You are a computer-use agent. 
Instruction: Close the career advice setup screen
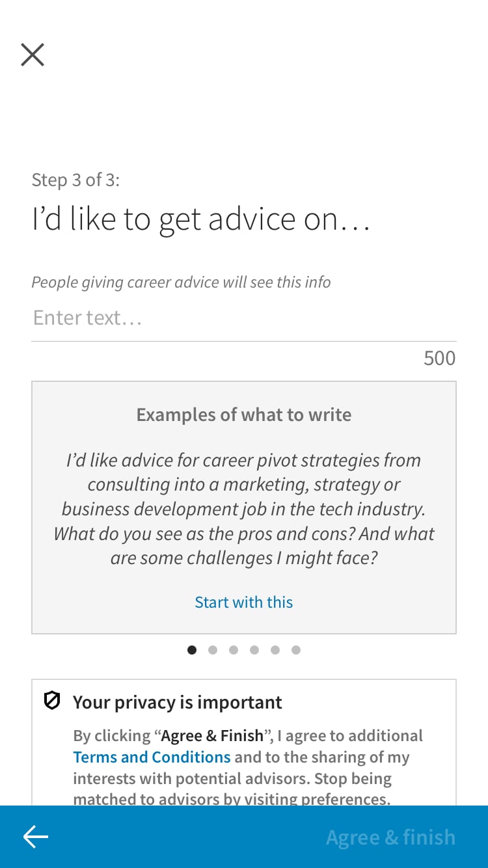[33, 55]
